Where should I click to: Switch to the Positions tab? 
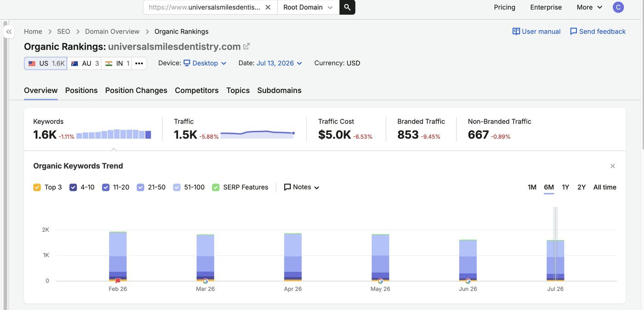tap(81, 90)
